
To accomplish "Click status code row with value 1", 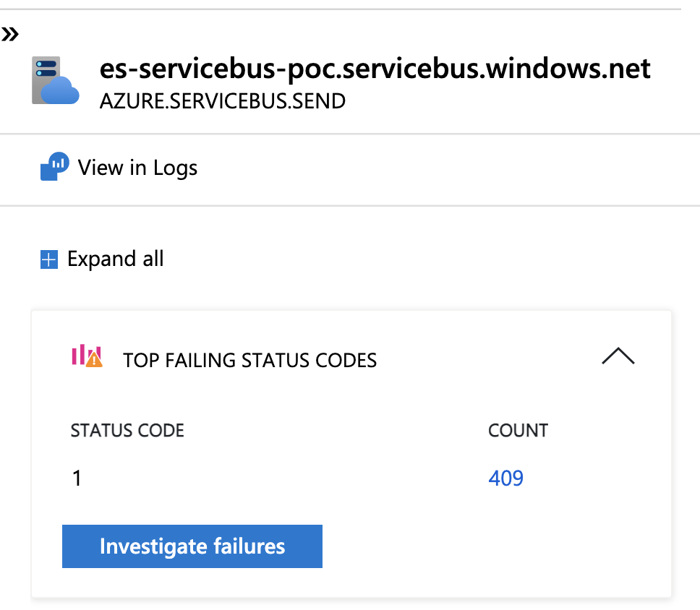I will [77, 478].
